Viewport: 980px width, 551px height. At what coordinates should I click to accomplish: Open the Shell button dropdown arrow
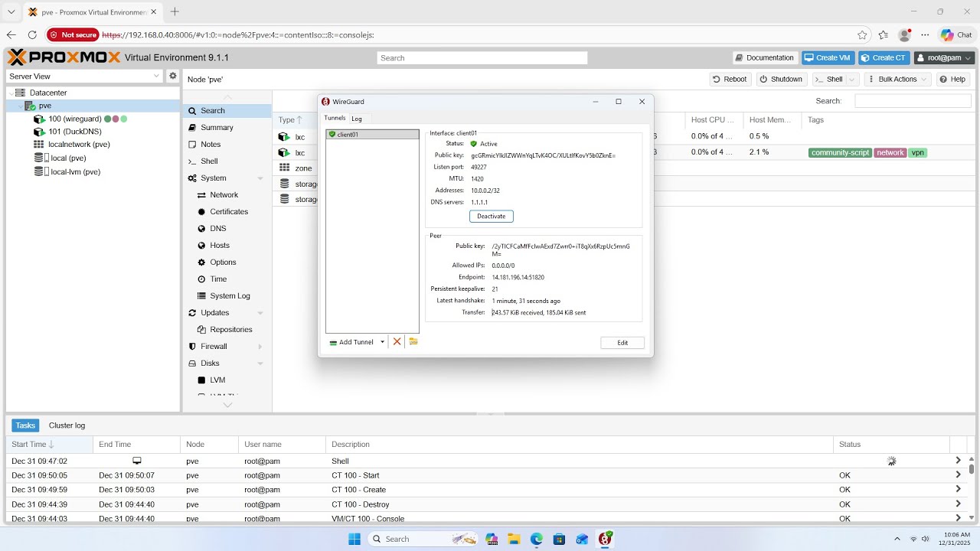[x=852, y=80]
